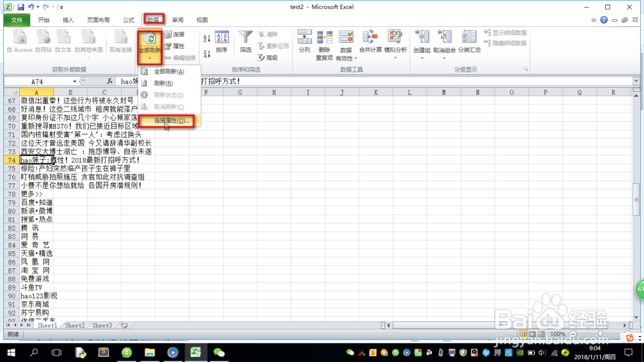Open Customize Quick Access Toolbar dropdown
This screenshot has height=362, width=644.
point(62,7)
